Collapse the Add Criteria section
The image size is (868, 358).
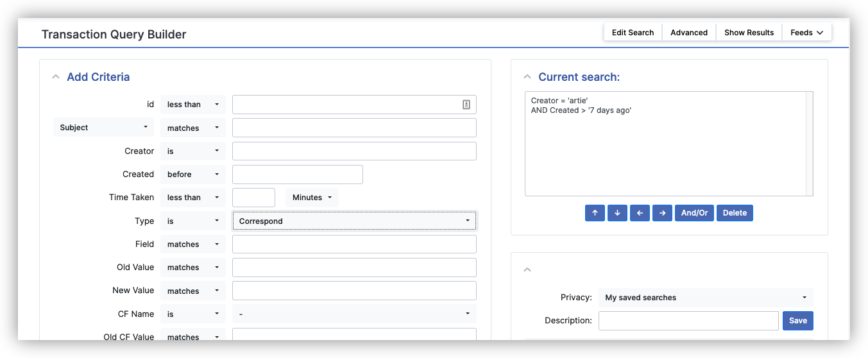click(56, 77)
